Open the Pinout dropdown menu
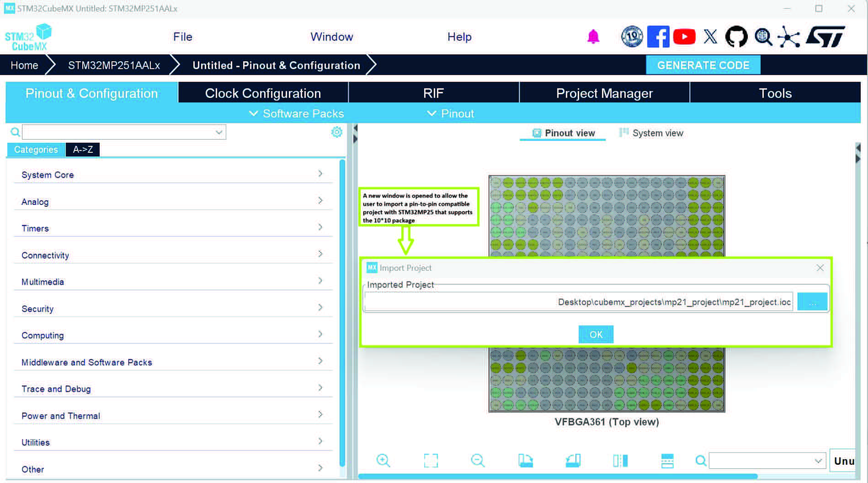The height and width of the screenshot is (483, 868). click(x=450, y=113)
